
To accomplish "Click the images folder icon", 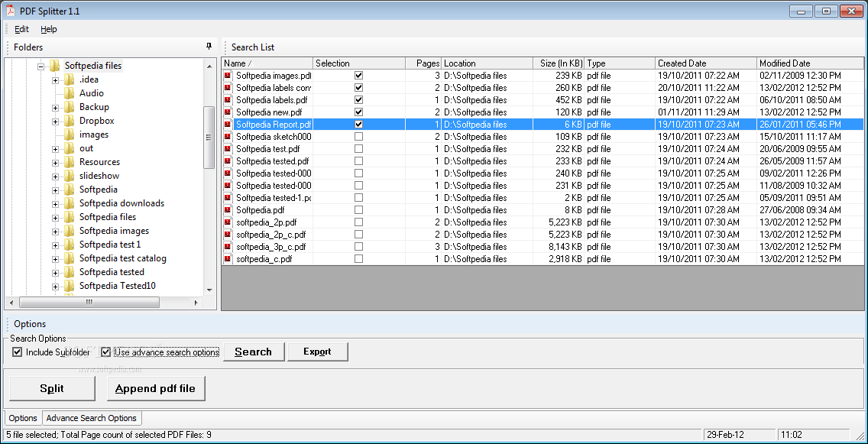I will click(70, 134).
